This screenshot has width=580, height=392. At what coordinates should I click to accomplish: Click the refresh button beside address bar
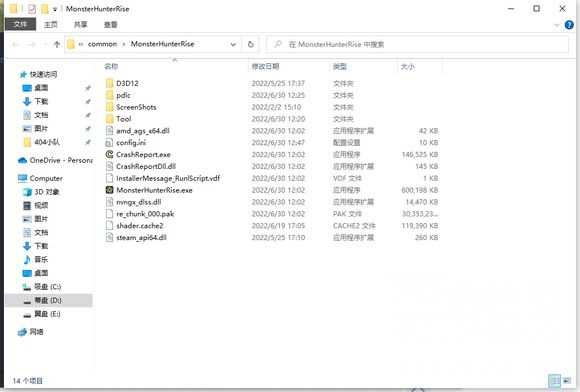250,44
